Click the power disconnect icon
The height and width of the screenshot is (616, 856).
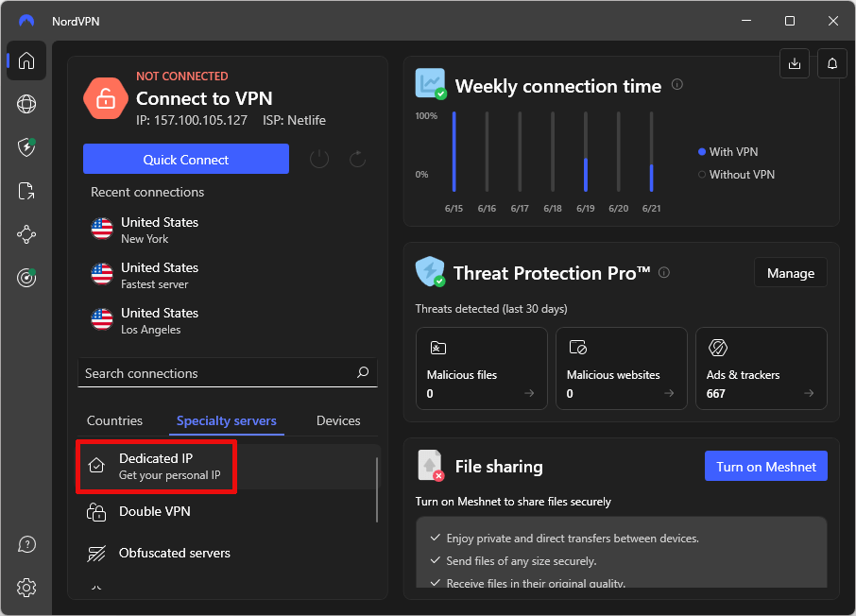(319, 159)
